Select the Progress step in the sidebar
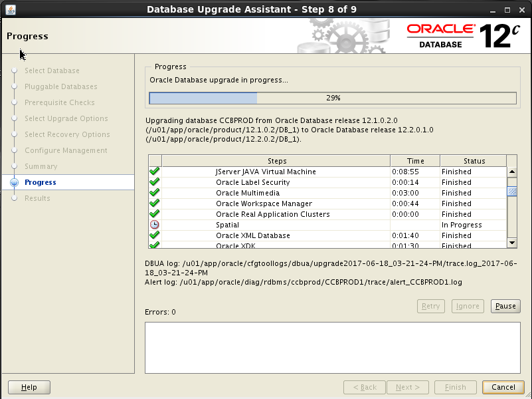This screenshot has width=532, height=399. pos(40,182)
